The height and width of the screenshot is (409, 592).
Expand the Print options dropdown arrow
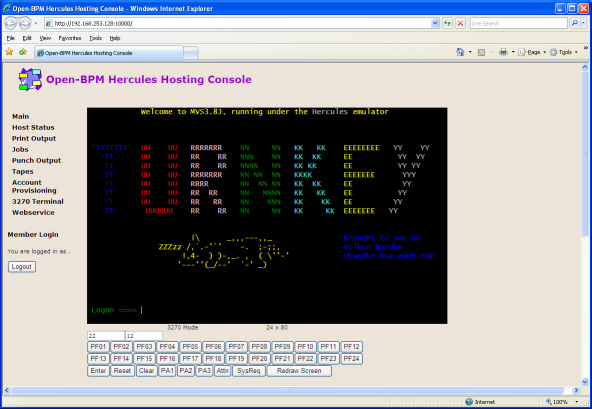tap(513, 52)
